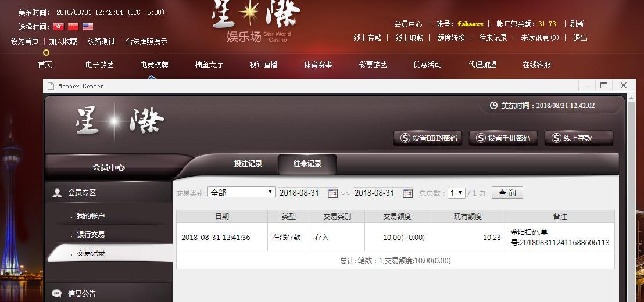Open the start date calendar picker

click(333, 193)
